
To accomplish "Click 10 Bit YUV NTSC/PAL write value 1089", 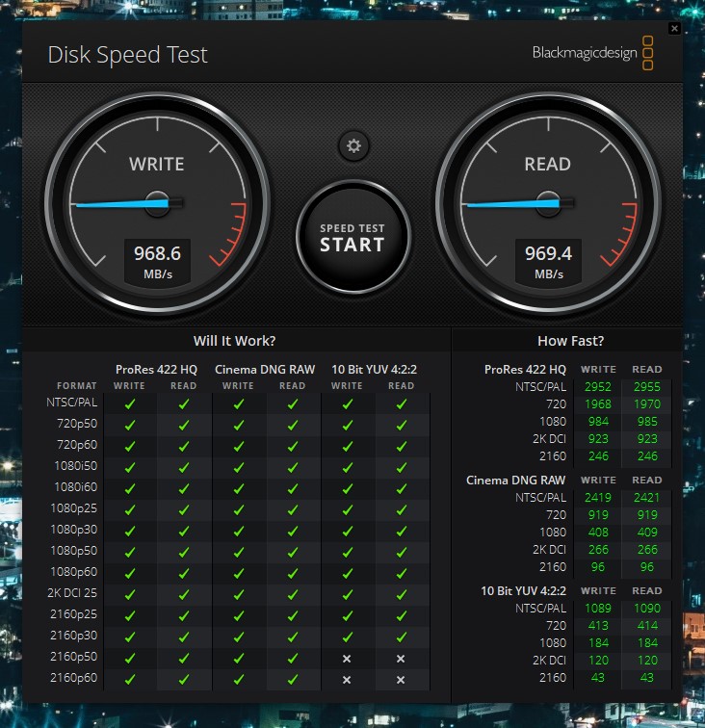I will pos(598,609).
